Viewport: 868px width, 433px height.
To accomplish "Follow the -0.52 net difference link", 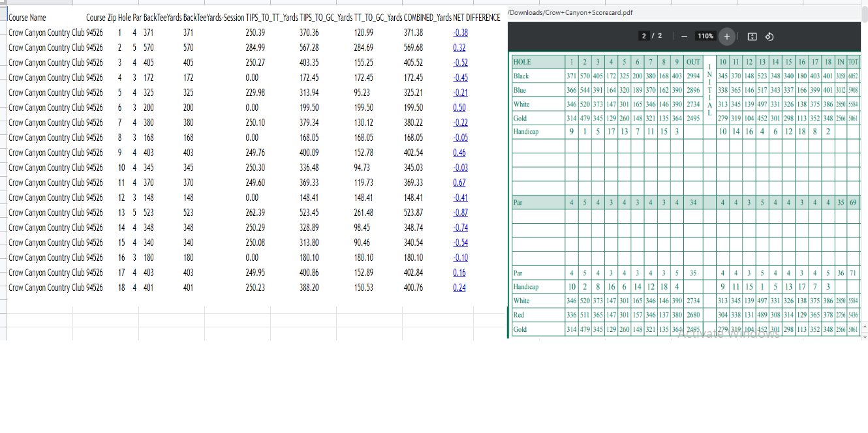I will point(460,63).
